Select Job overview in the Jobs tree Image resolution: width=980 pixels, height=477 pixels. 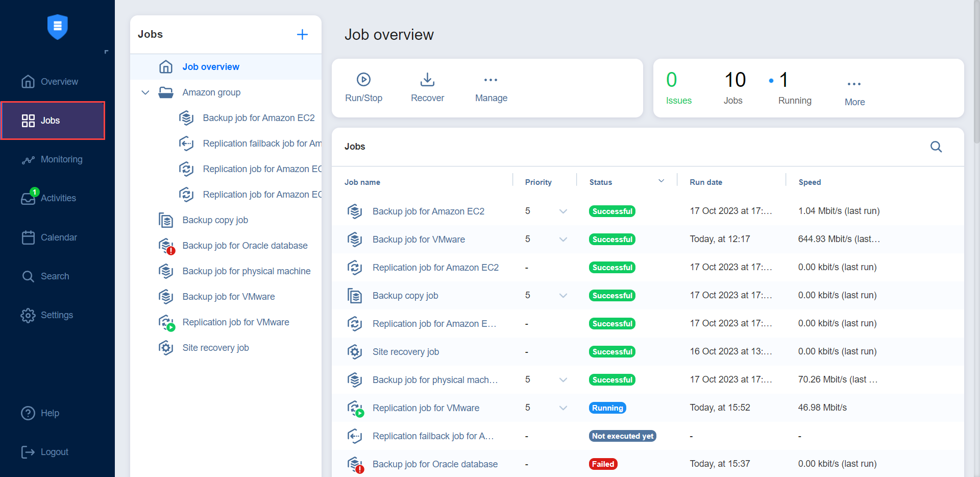point(211,66)
